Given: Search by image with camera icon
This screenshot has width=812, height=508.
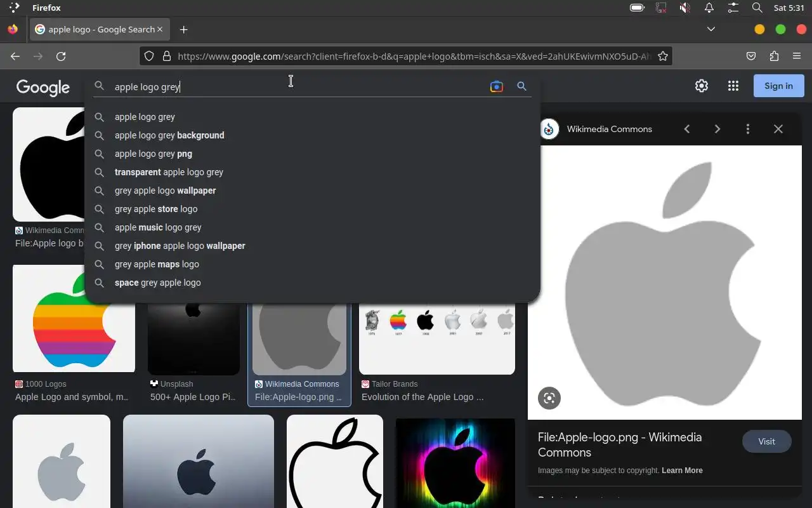Looking at the screenshot, I should pos(497,86).
